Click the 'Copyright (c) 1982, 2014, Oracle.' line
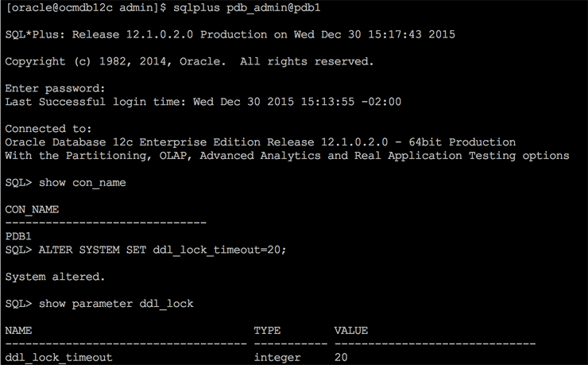 click(189, 61)
